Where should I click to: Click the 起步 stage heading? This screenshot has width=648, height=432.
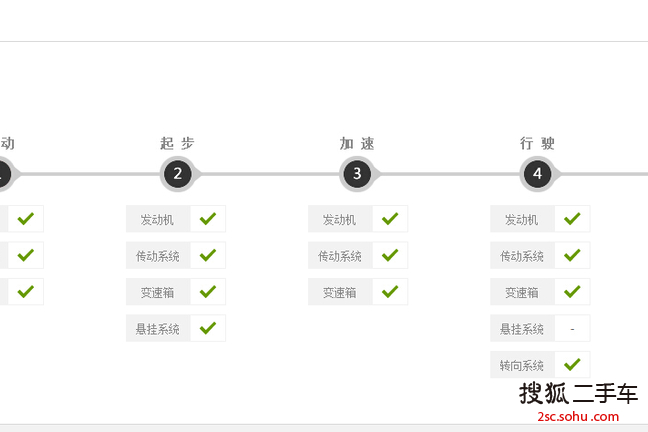(177, 143)
